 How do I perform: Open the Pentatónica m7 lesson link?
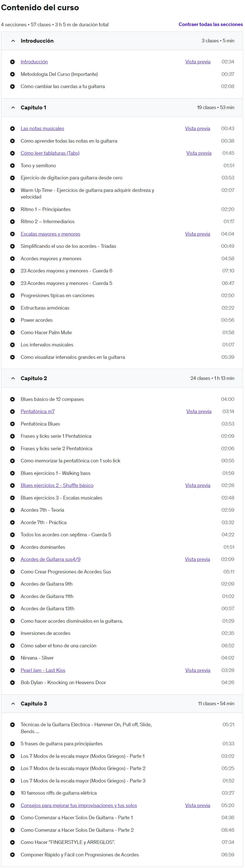click(x=38, y=411)
